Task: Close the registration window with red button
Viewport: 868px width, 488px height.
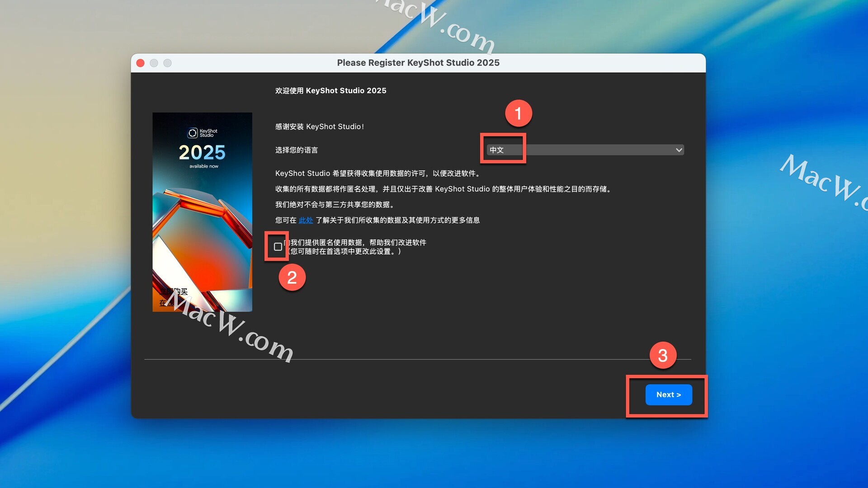Action: [141, 63]
